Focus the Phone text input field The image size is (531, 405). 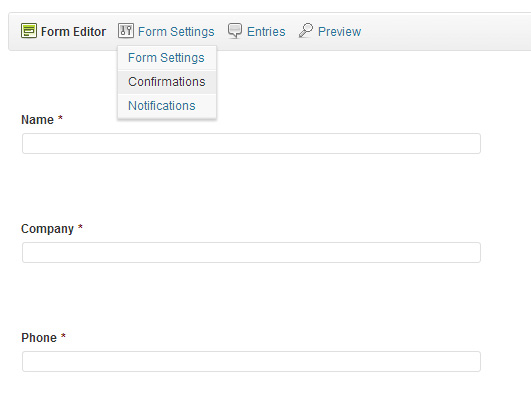pyautogui.click(x=251, y=362)
